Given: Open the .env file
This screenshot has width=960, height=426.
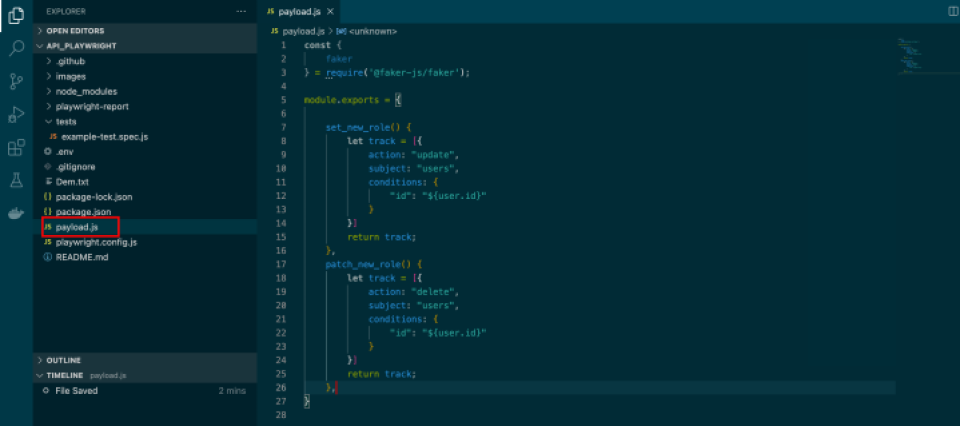Looking at the screenshot, I should coord(145,152).
